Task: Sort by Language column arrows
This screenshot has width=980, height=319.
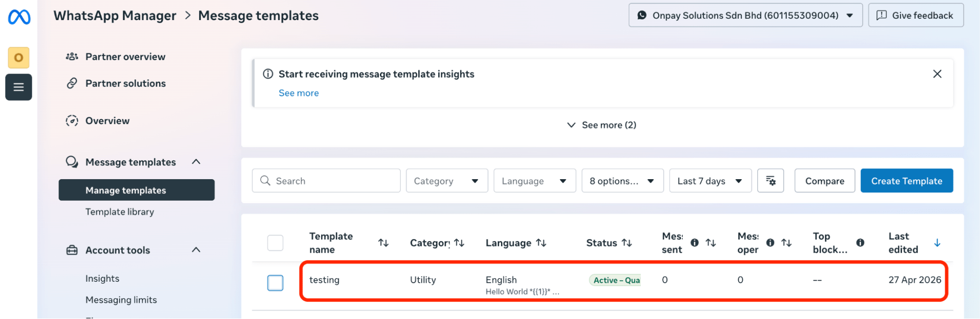Action: click(x=541, y=243)
